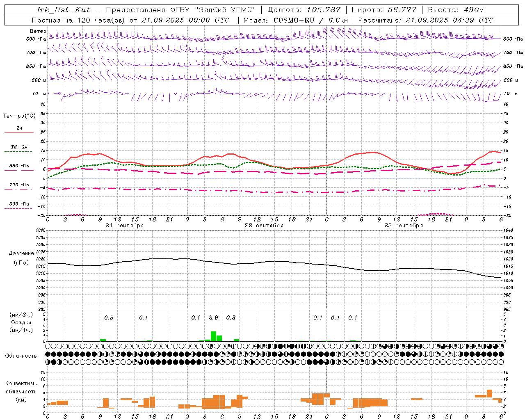Image resolution: width=525 pixels, height=420 pixels.
Task: Click the Конвективн. convective cloud label
Action: [21, 383]
